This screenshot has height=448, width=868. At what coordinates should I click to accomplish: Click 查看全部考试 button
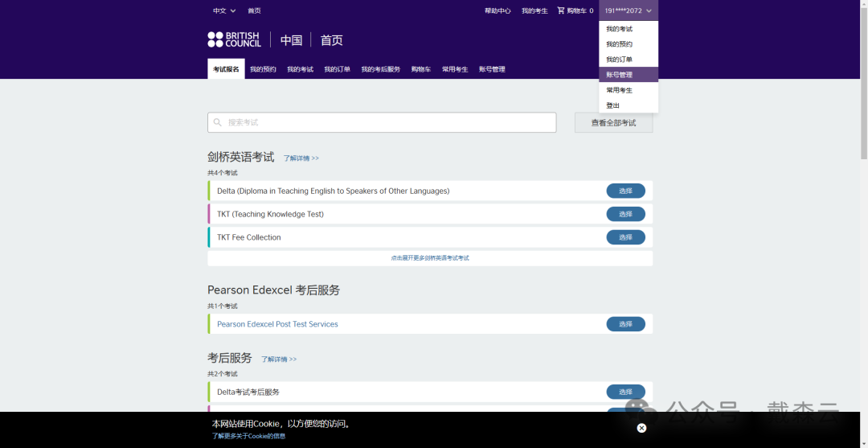(x=613, y=123)
